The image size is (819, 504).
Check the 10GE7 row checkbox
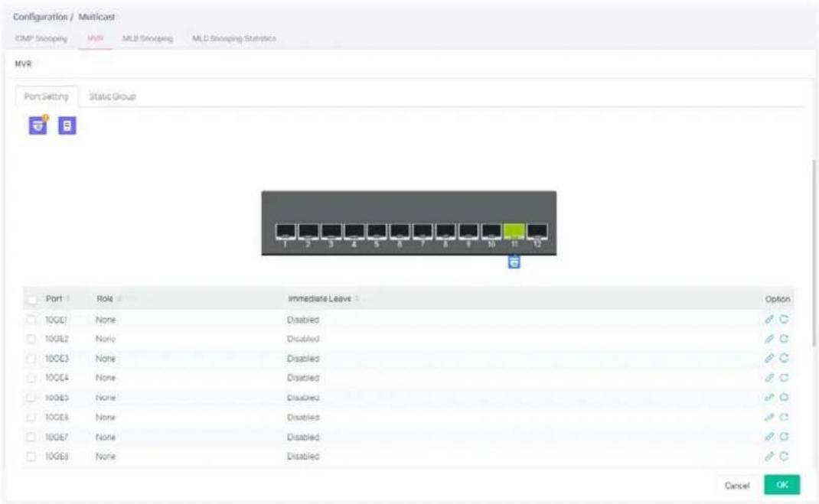pos(31,437)
